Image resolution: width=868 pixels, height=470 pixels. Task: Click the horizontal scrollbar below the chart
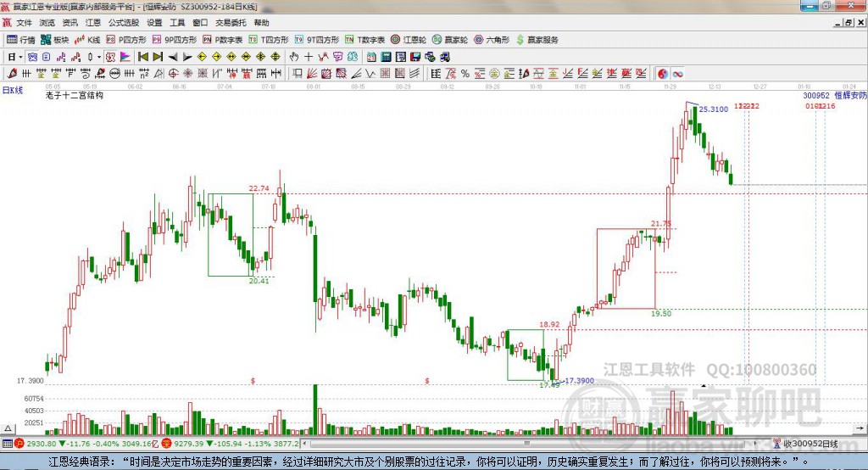click(x=529, y=444)
